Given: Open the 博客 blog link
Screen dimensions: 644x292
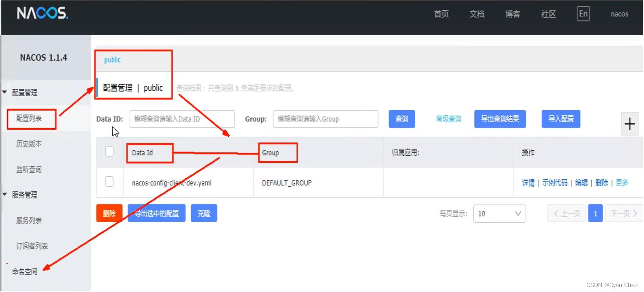Looking at the screenshot, I should (513, 14).
